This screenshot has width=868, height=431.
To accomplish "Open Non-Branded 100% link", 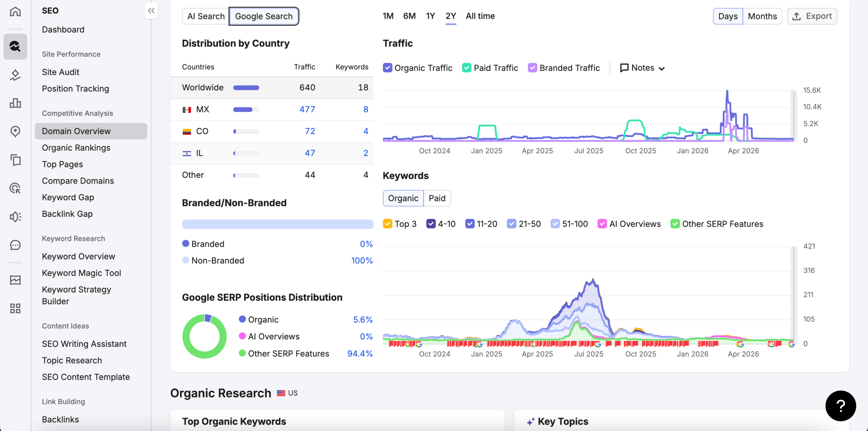I will pyautogui.click(x=362, y=261).
